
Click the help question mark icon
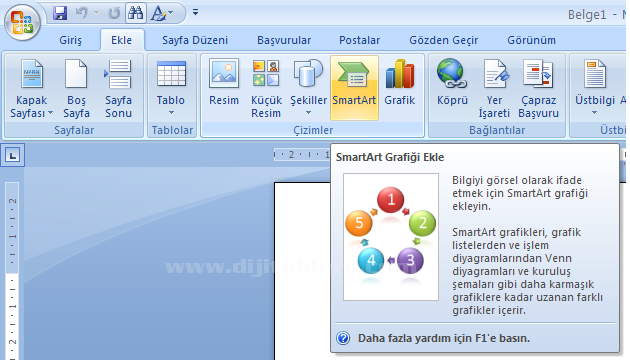(343, 338)
